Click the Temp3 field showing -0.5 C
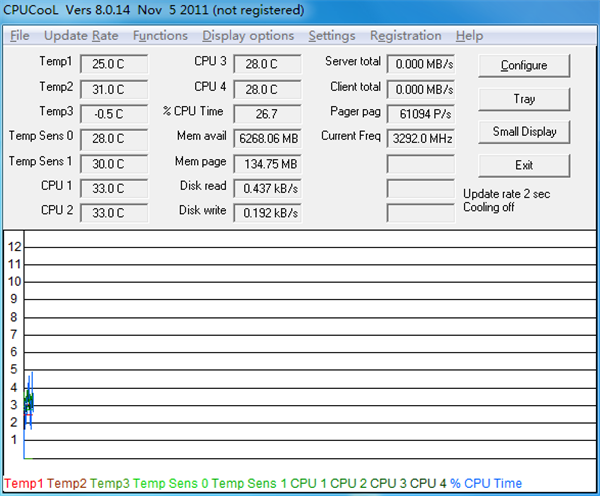 point(114,113)
